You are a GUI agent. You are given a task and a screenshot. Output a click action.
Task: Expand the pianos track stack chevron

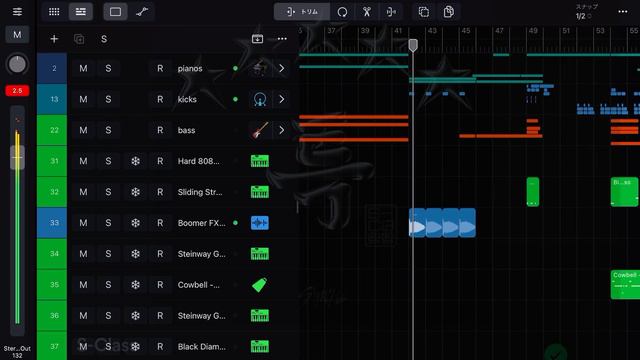click(x=282, y=68)
